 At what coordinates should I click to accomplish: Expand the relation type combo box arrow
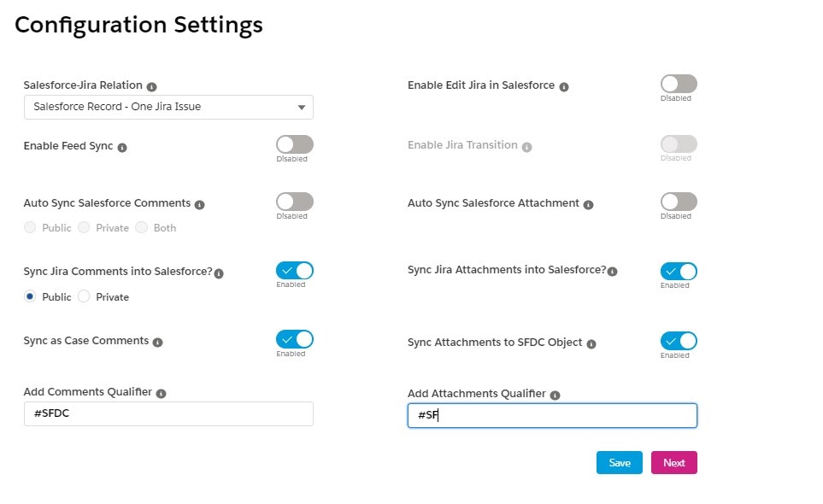pos(301,106)
